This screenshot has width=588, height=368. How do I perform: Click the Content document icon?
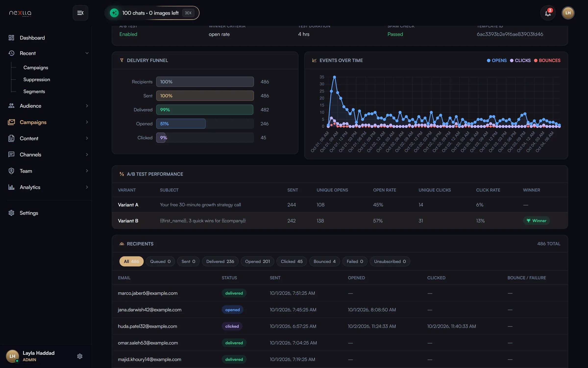pos(11,138)
